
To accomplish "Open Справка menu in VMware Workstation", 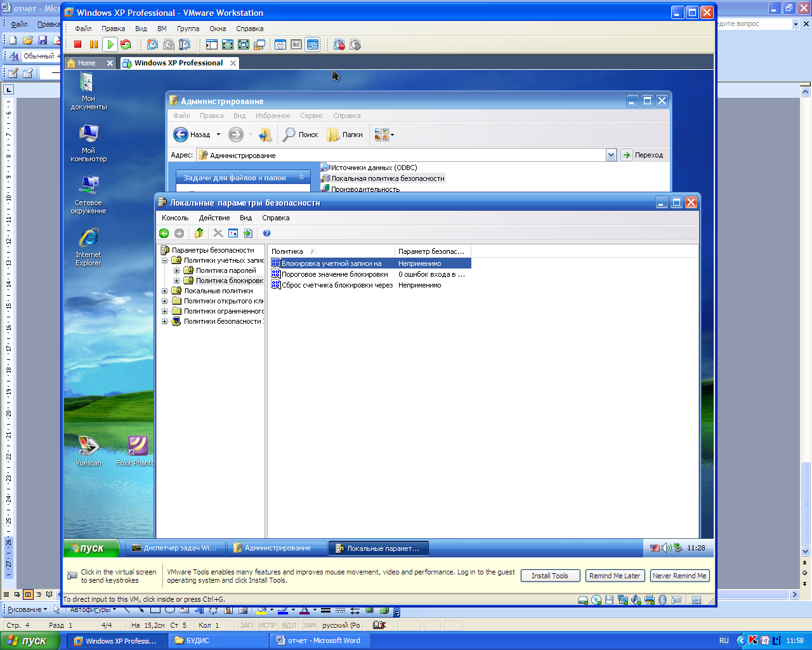I will click(x=249, y=29).
